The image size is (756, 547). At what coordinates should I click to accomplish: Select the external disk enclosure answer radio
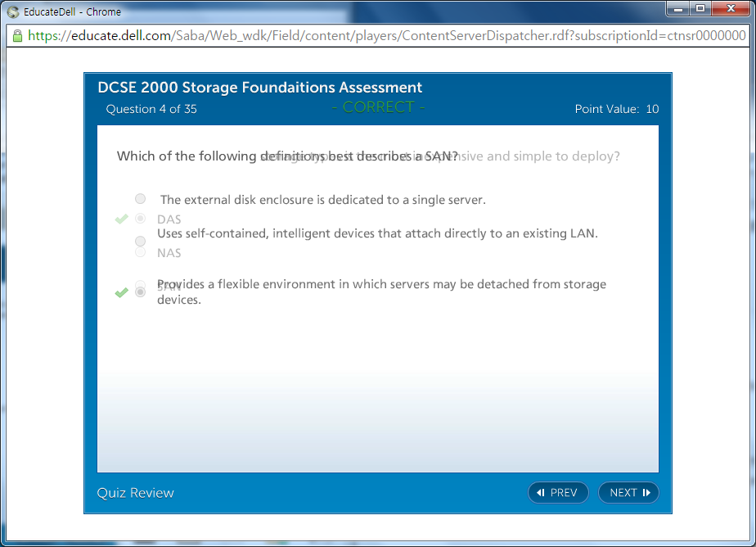(141, 199)
